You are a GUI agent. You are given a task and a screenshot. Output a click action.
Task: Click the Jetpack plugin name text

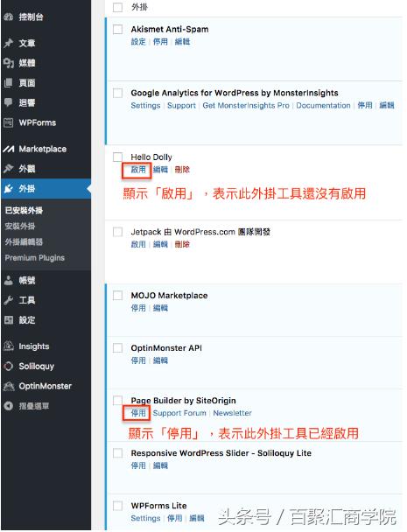pos(200,232)
